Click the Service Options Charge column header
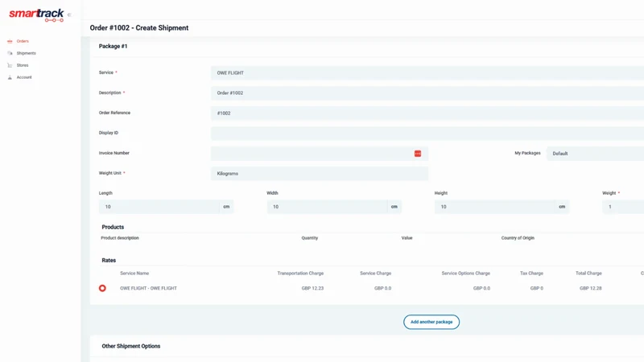Viewport: 644px width, 362px height. 466,274
